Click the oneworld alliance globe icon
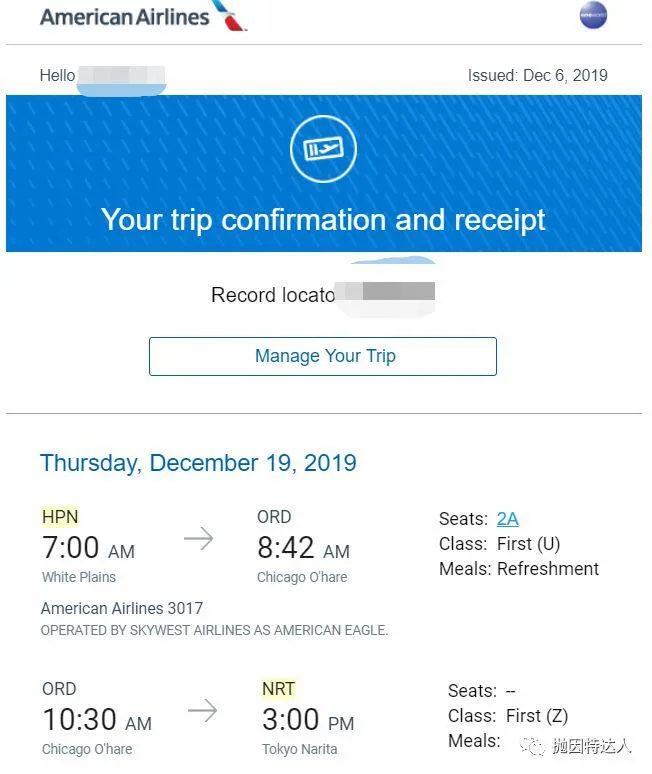Screen dimensions: 652x774 (x=593, y=16)
